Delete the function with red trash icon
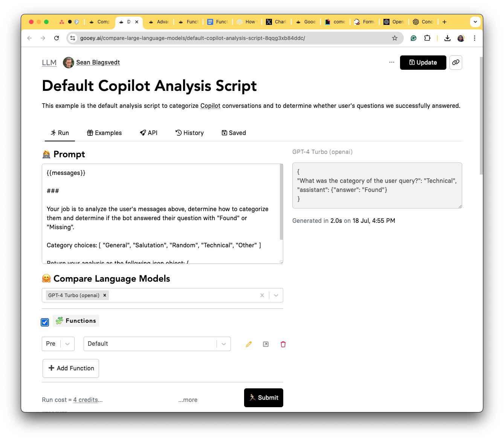This screenshot has width=504, height=440. click(283, 344)
